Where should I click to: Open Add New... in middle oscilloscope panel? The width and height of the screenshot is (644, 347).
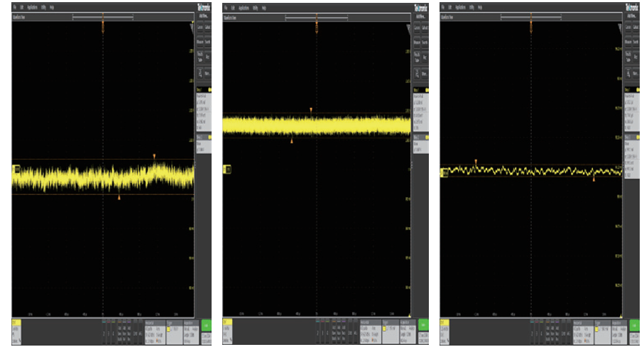(x=421, y=15)
